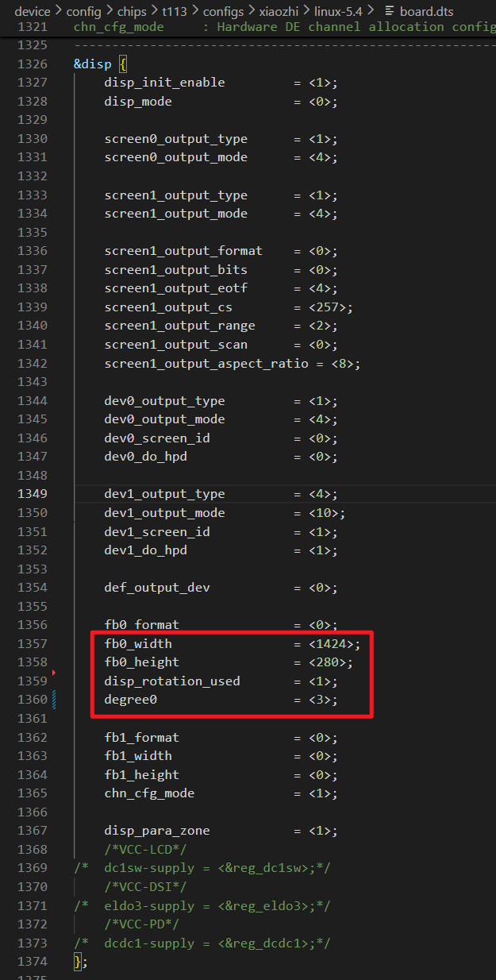This screenshot has height=980, width=496.
Task: Click the commented dc1sw-supply line
Action: pos(202,868)
